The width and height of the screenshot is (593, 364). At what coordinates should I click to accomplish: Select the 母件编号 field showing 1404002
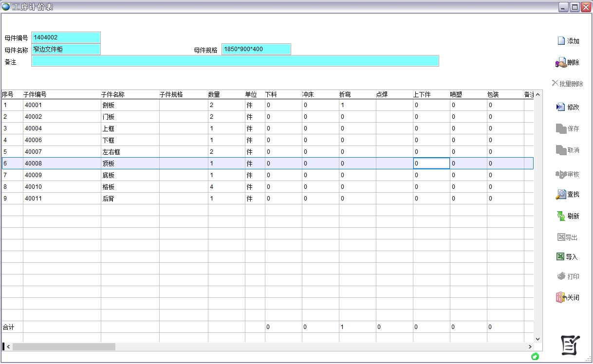(66, 37)
